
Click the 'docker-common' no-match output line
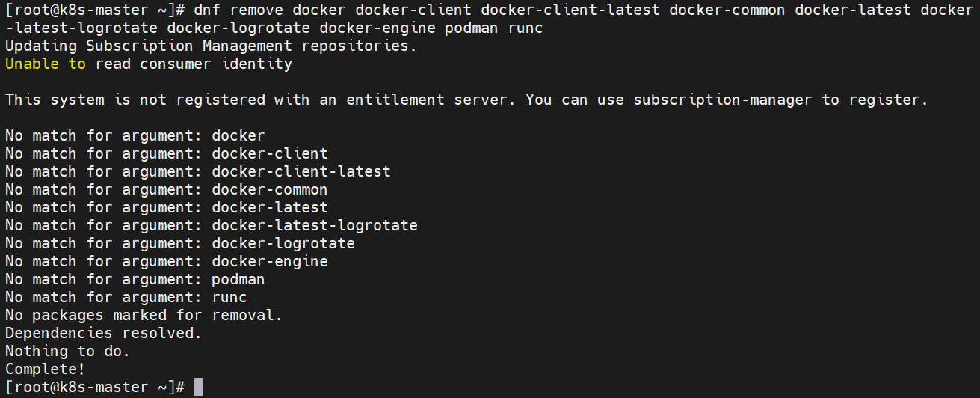[x=166, y=189]
